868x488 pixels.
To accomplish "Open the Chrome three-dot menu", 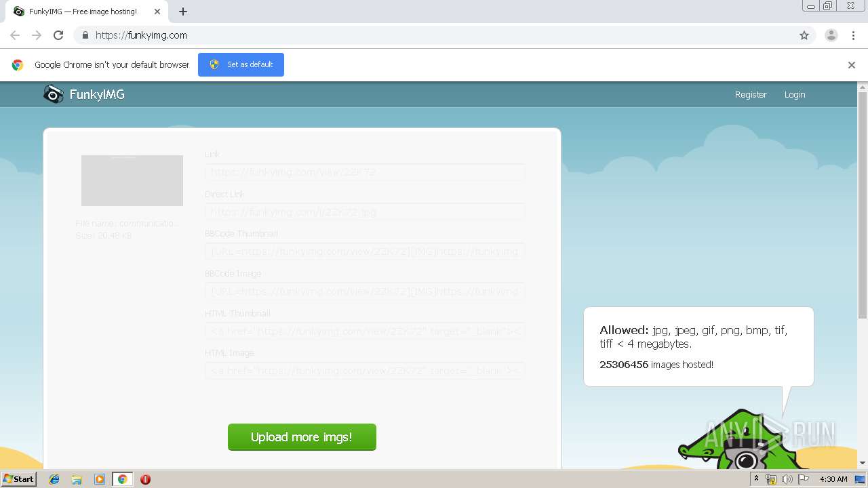I will tap(853, 35).
